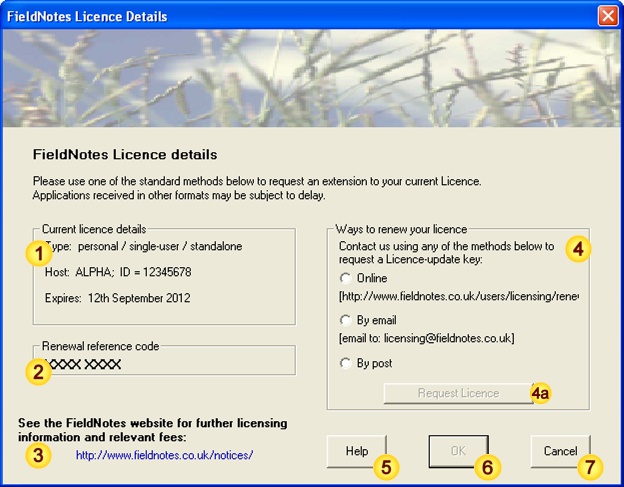Open the Help button

(x=357, y=451)
